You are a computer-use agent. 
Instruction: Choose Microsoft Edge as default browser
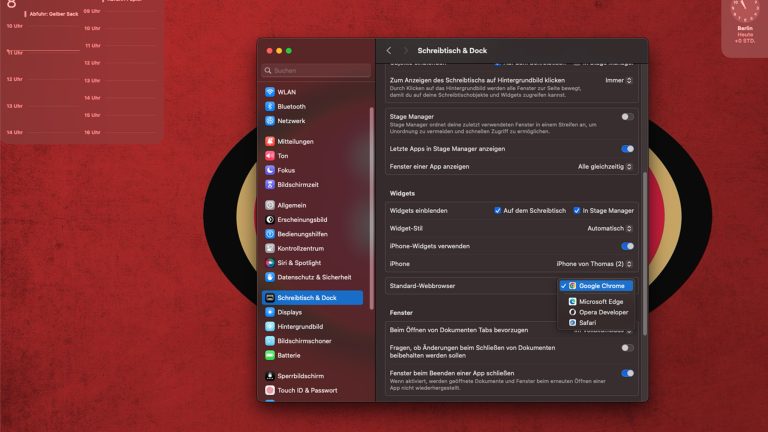(601, 301)
